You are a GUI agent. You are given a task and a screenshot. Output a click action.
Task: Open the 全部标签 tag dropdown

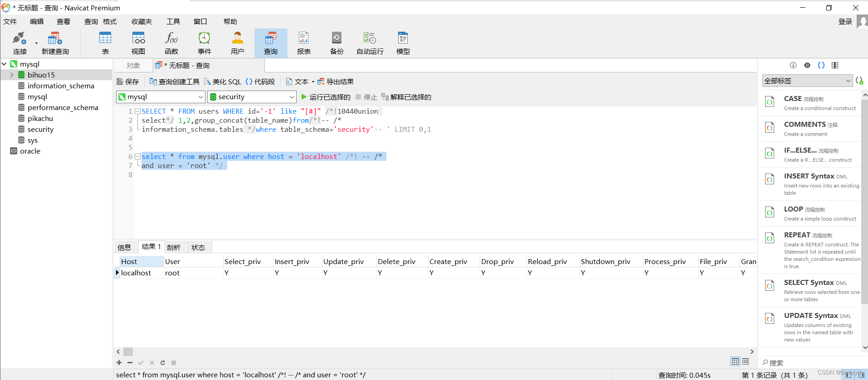coord(807,81)
